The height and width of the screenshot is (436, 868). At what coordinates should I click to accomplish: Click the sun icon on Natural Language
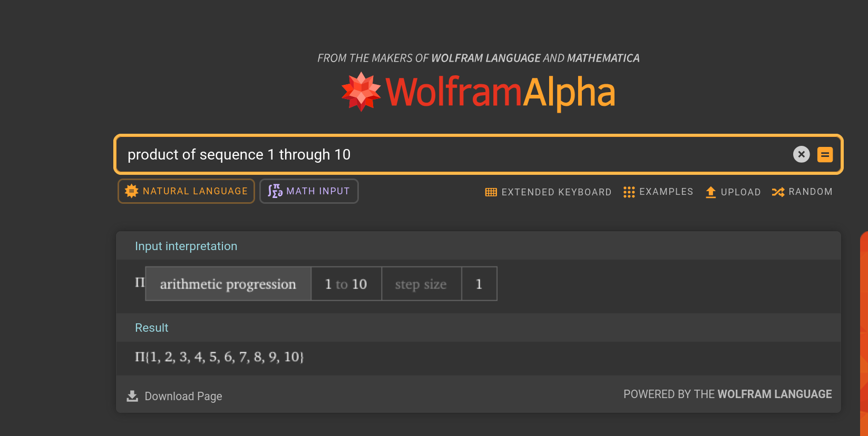pyautogui.click(x=132, y=191)
